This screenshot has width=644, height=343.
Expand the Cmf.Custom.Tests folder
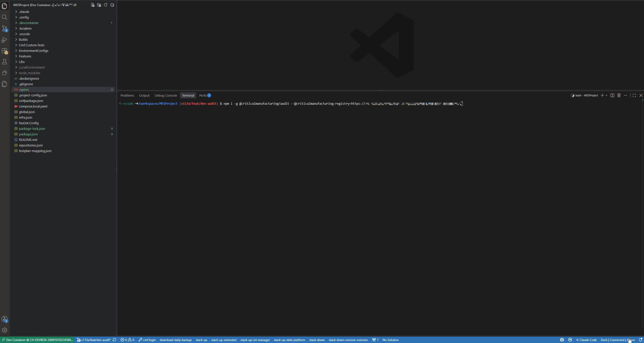[63, 45]
